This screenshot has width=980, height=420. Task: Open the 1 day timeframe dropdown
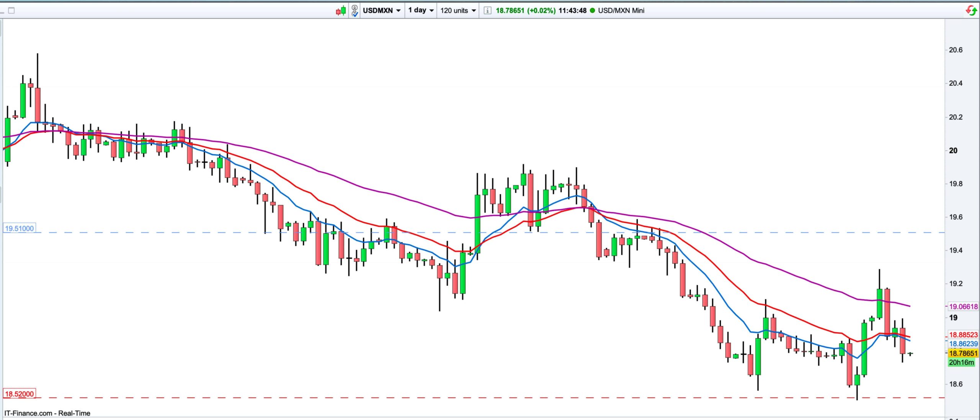421,10
